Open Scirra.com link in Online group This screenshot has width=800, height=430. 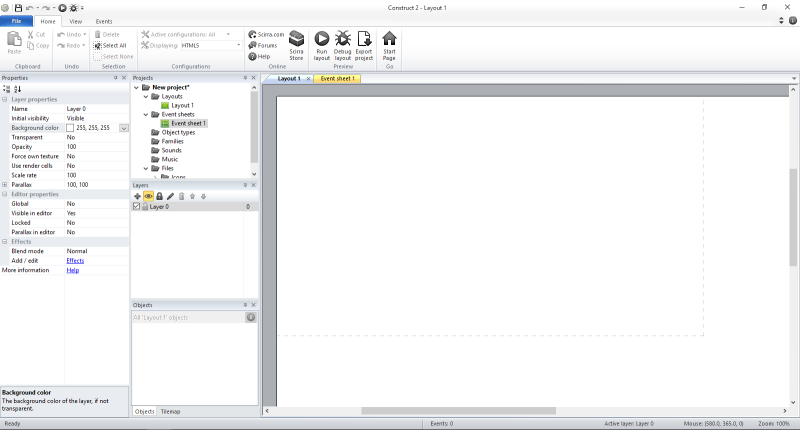(266, 34)
